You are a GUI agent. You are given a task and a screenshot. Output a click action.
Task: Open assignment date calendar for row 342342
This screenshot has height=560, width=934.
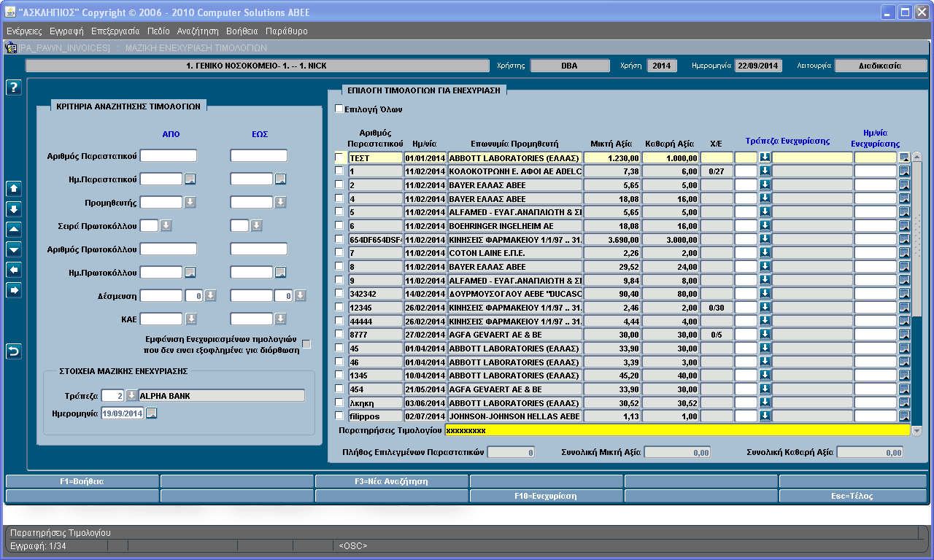click(905, 293)
